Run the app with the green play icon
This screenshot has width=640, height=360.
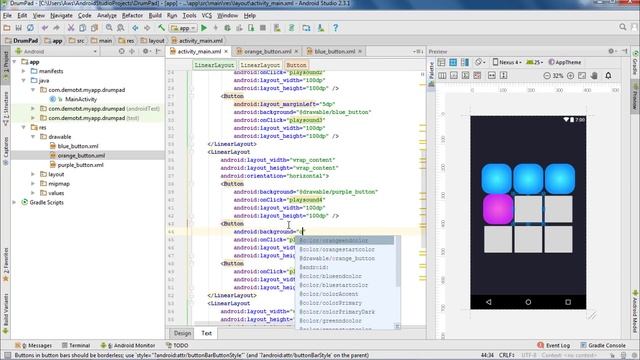click(204, 28)
